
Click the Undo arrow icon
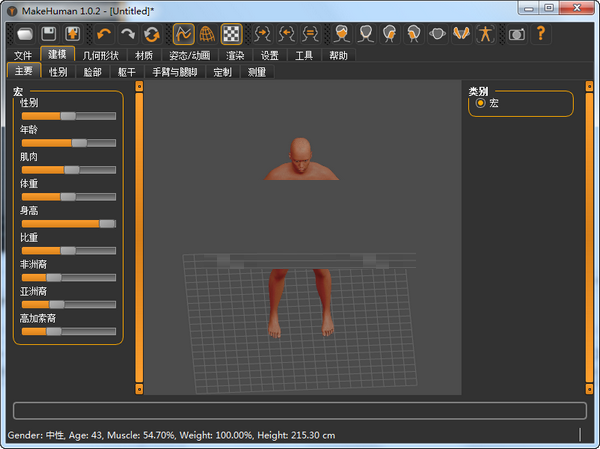coord(103,34)
